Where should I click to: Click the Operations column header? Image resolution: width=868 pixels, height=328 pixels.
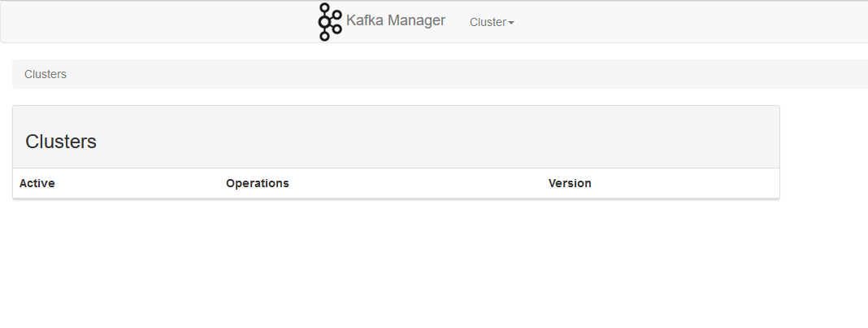coord(258,183)
